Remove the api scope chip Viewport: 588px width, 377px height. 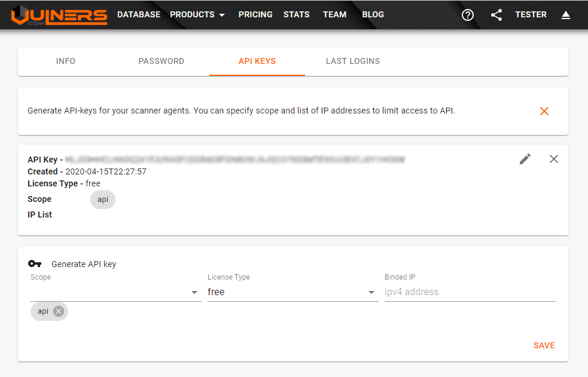(x=58, y=311)
